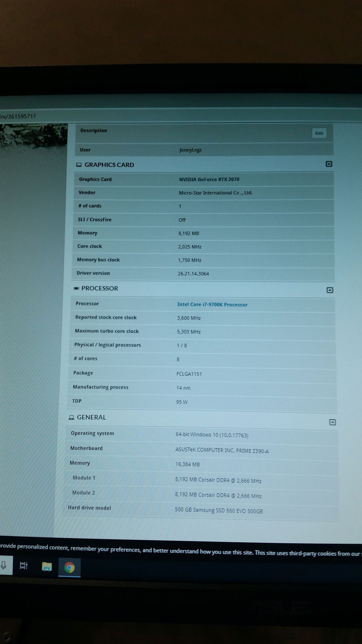Click the GRAPHICS CARD section heading
The height and width of the screenshot is (644, 362).
coord(109,165)
